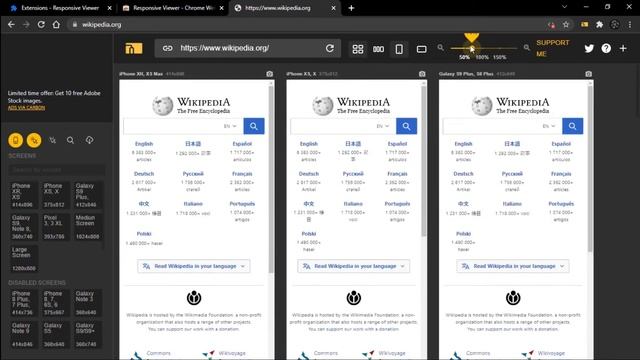Open the Chrome extensions puzzle icon

(x=600, y=24)
